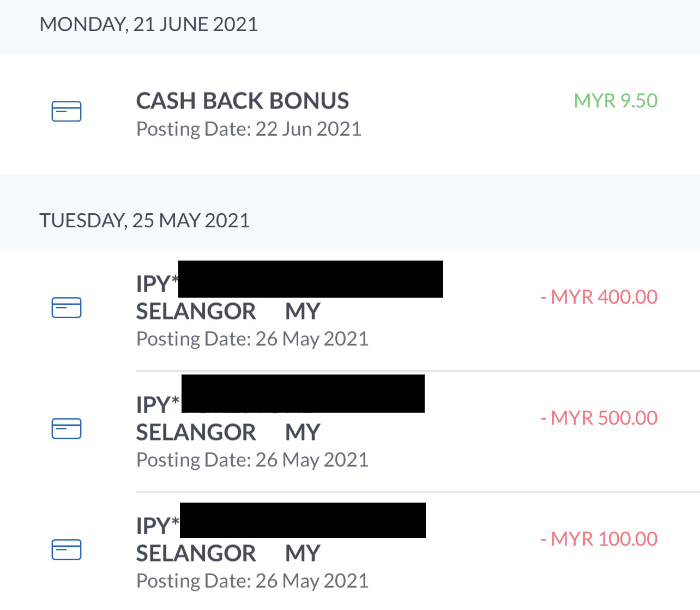700x610 pixels.
Task: Click the green MYR 9.50 credit amount
Action: point(615,101)
